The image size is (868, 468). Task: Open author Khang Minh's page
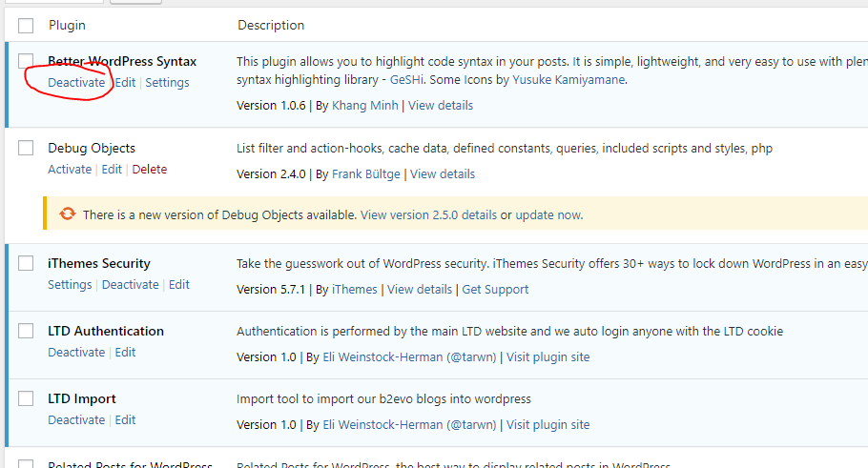[364, 106]
